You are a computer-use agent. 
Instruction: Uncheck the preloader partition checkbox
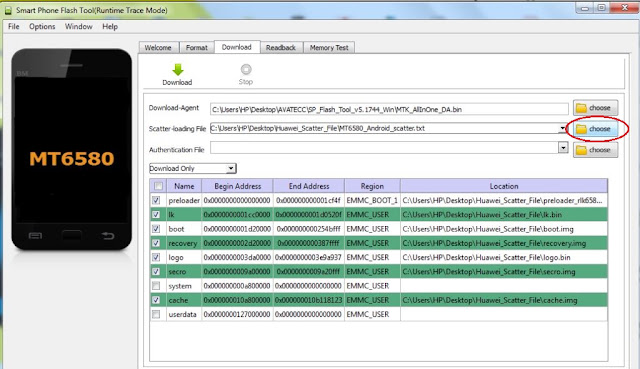point(156,200)
